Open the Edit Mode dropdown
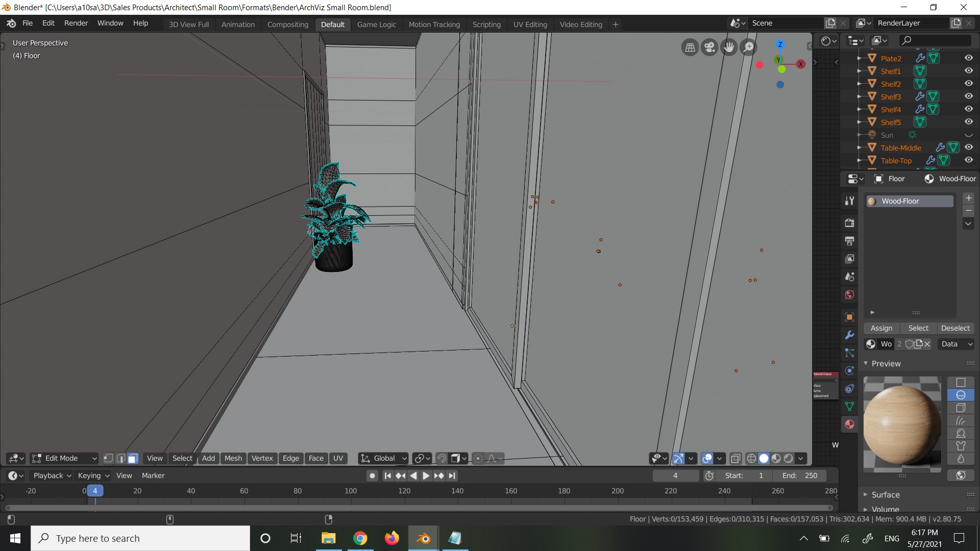 64,458
